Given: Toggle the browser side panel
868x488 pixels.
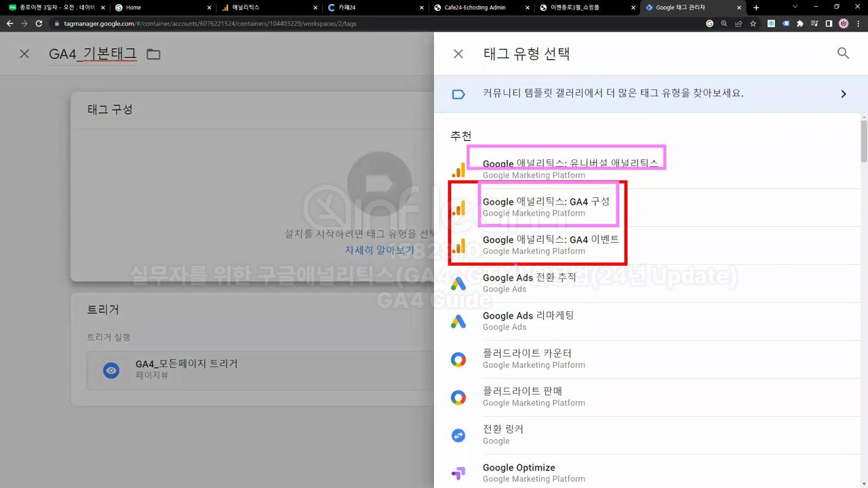Looking at the screenshot, I should (829, 23).
